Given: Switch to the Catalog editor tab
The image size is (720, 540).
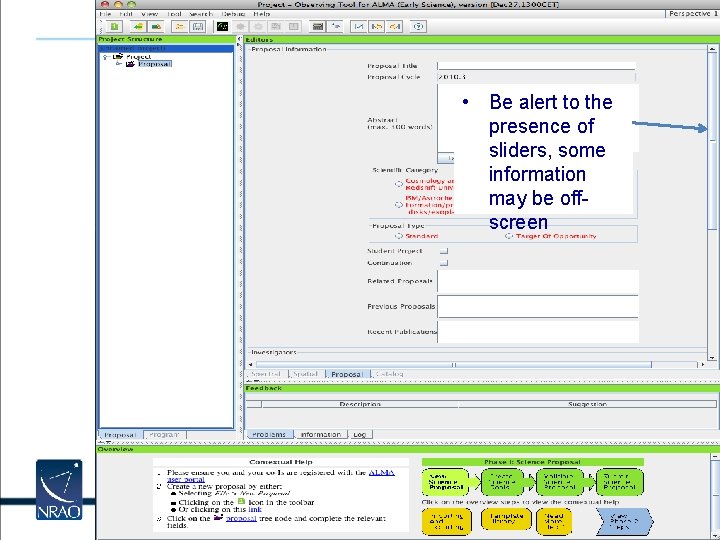Looking at the screenshot, I should 389,374.
